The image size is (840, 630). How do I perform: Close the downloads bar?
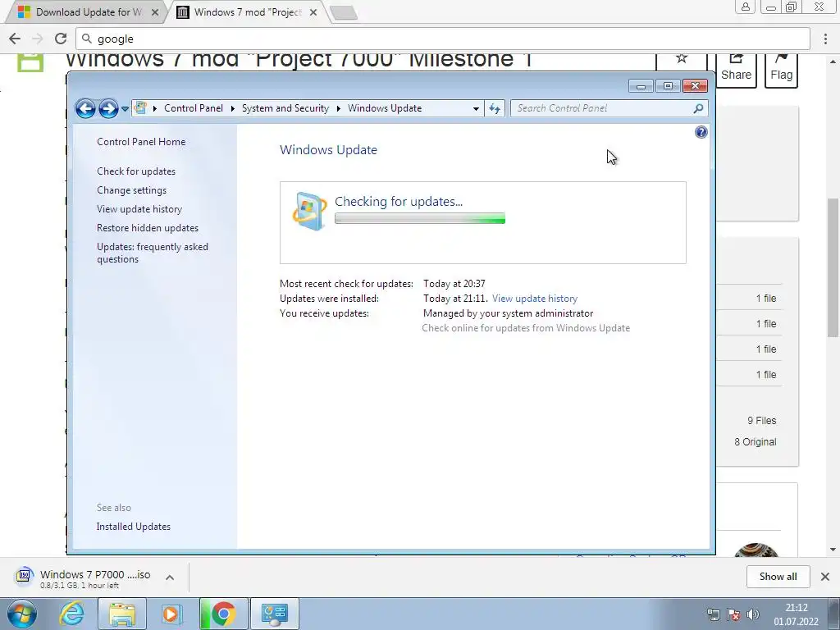(x=825, y=577)
